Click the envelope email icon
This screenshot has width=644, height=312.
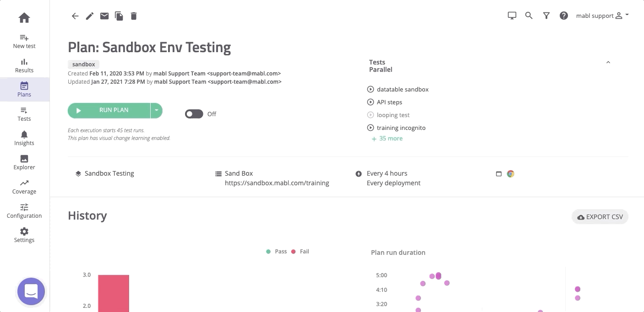click(104, 16)
